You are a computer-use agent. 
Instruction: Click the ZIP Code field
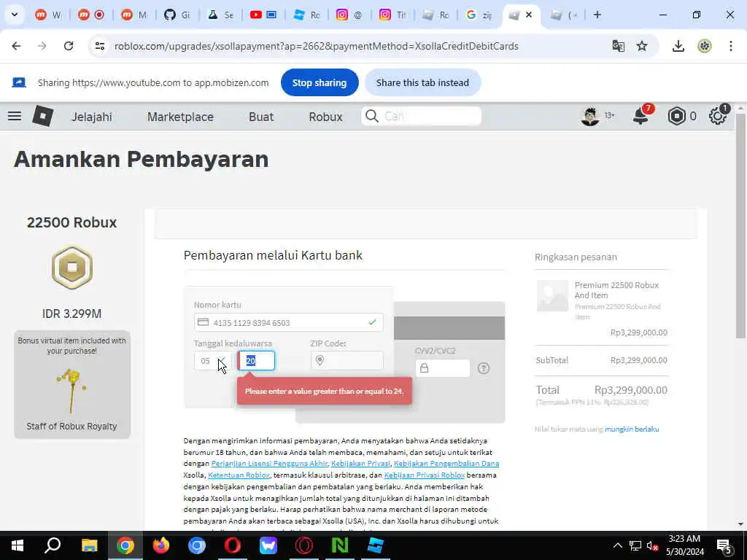347,360
